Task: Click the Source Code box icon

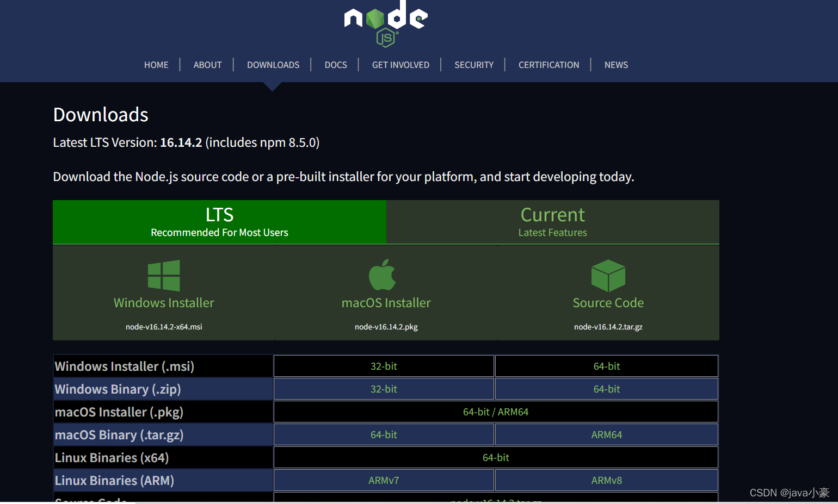Action: [608, 276]
